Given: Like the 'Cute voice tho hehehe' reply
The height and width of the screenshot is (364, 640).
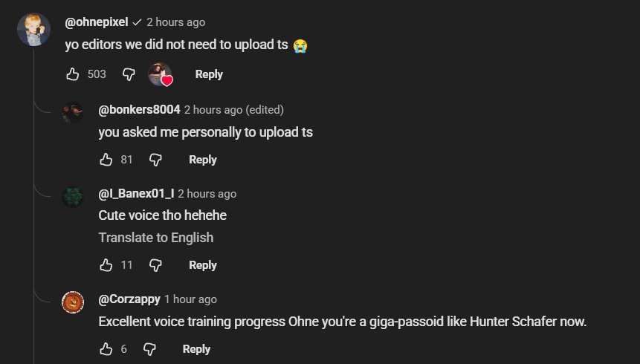Looking at the screenshot, I should click(x=106, y=265).
